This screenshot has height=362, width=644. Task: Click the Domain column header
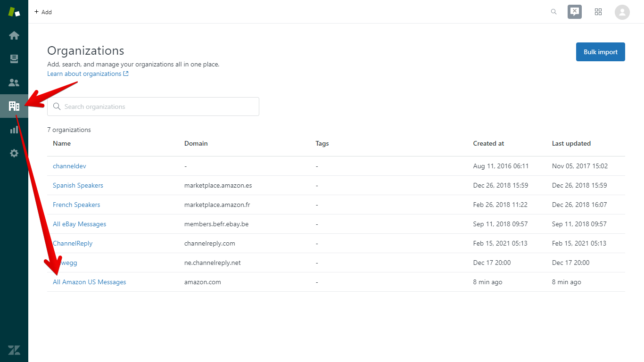click(196, 143)
